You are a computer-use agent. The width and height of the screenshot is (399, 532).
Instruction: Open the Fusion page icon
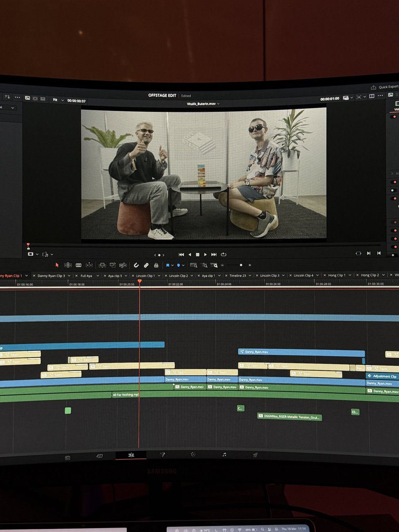(x=162, y=454)
